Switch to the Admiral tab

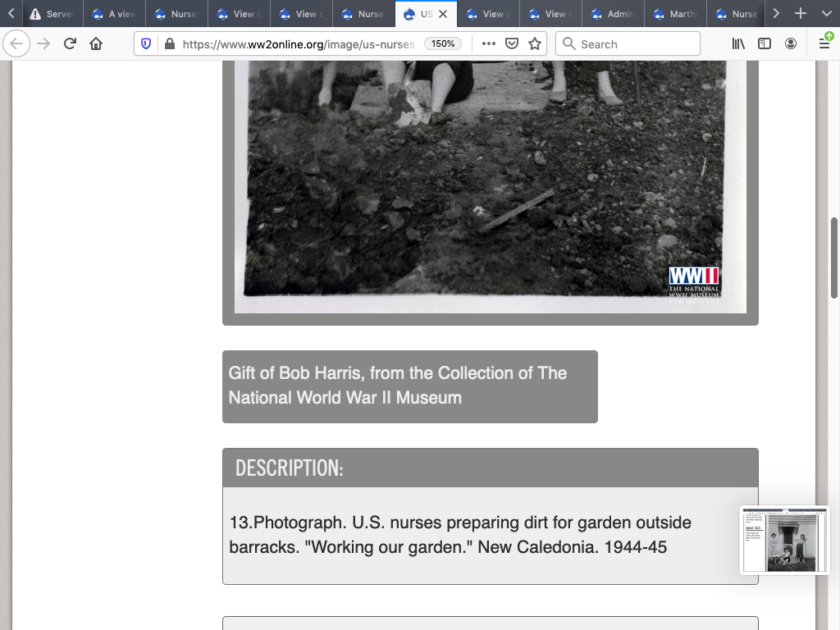click(x=614, y=14)
